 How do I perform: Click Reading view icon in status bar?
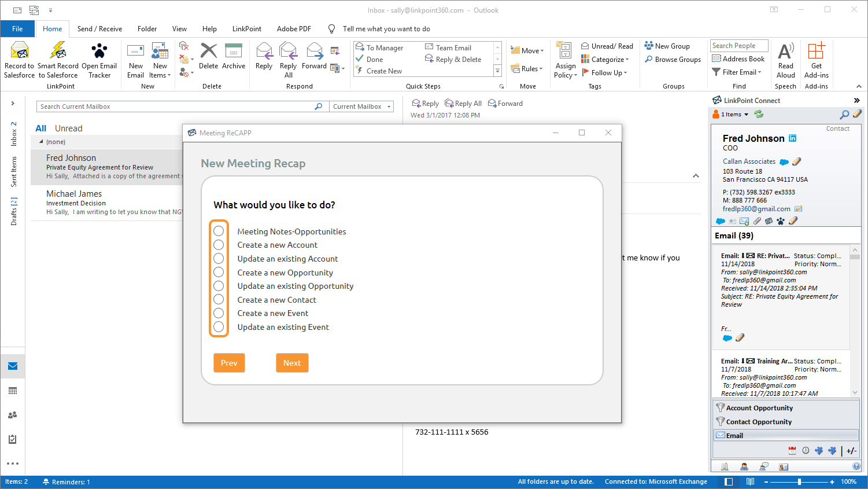[x=750, y=481]
